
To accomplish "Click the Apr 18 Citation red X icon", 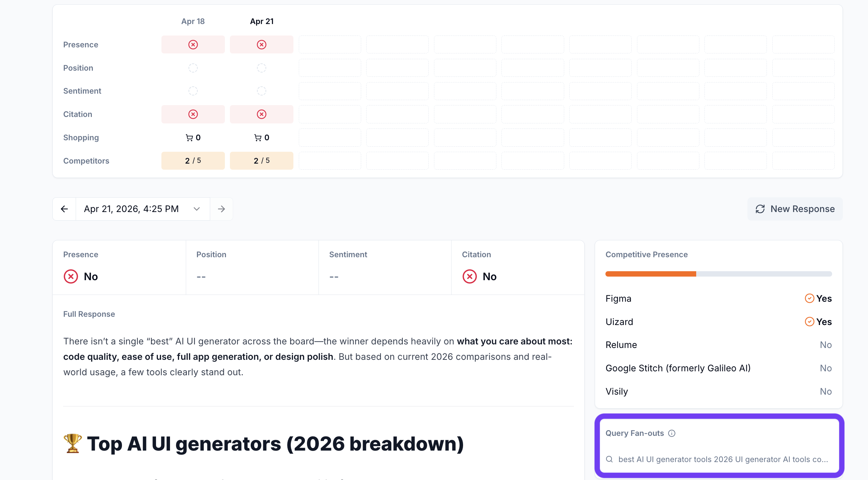I will 193,114.
